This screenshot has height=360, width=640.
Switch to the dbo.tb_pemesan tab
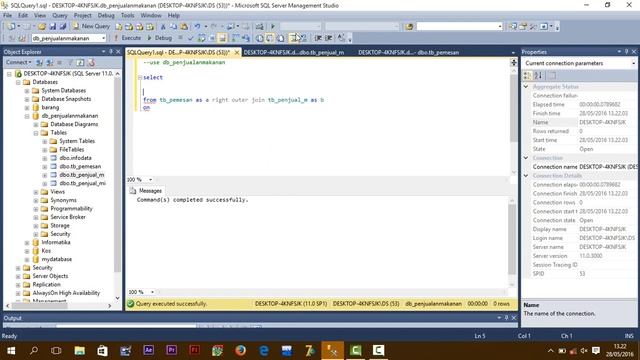408,52
